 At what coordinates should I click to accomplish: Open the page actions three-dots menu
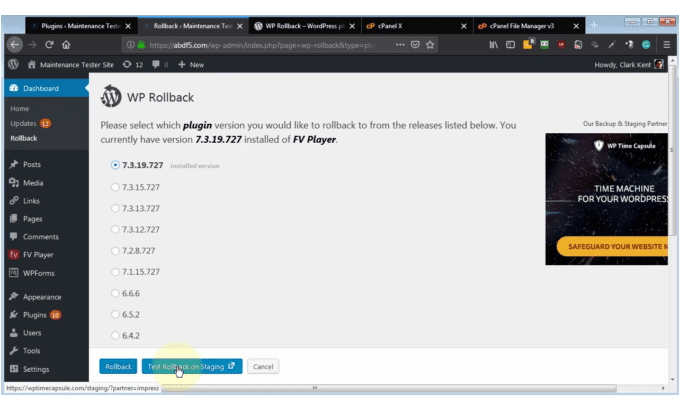[400, 44]
